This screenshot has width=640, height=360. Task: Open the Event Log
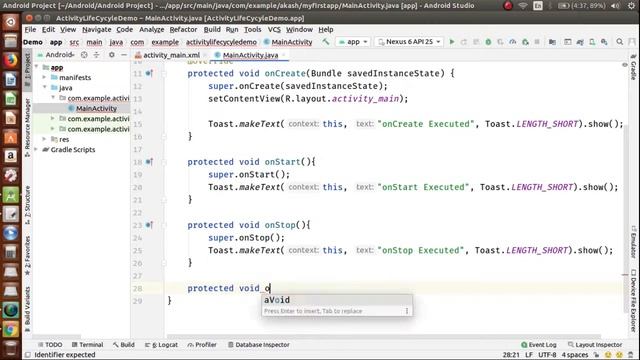coord(539,344)
